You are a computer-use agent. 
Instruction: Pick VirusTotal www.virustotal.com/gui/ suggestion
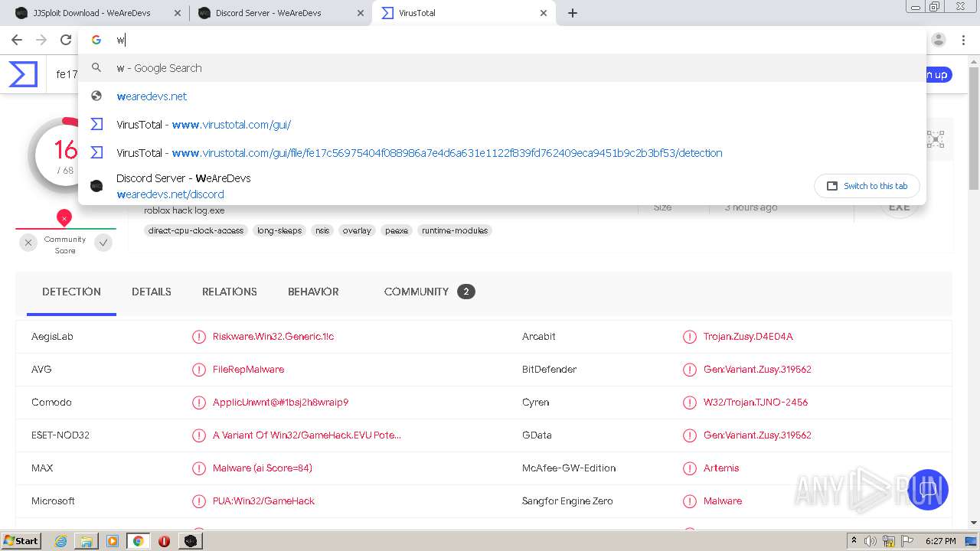pyautogui.click(x=502, y=125)
